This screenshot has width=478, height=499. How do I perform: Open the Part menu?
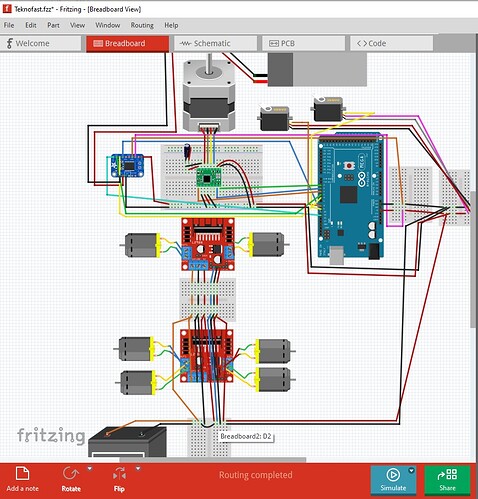pos(53,25)
